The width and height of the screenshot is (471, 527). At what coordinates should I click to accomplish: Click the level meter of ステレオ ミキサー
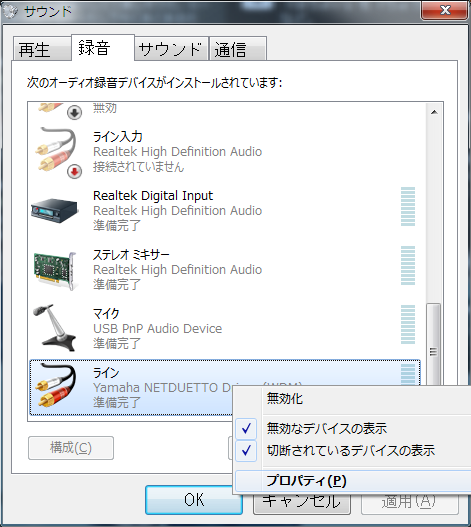point(408,266)
